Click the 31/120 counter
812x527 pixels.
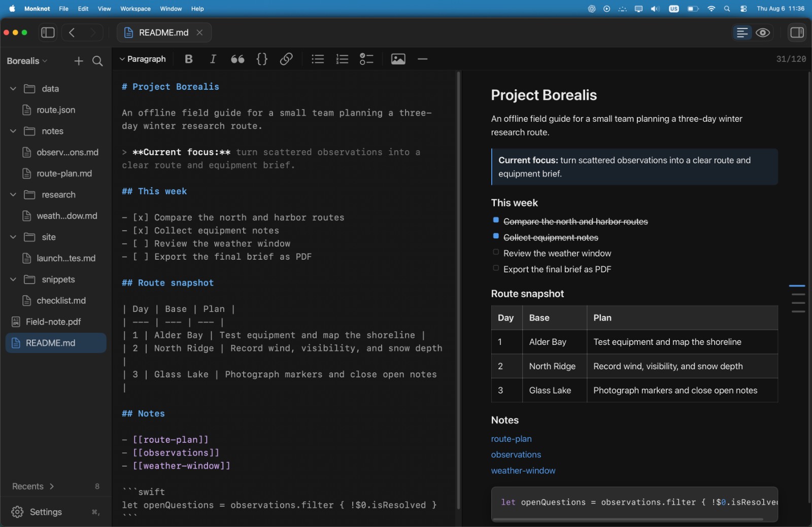tap(791, 59)
